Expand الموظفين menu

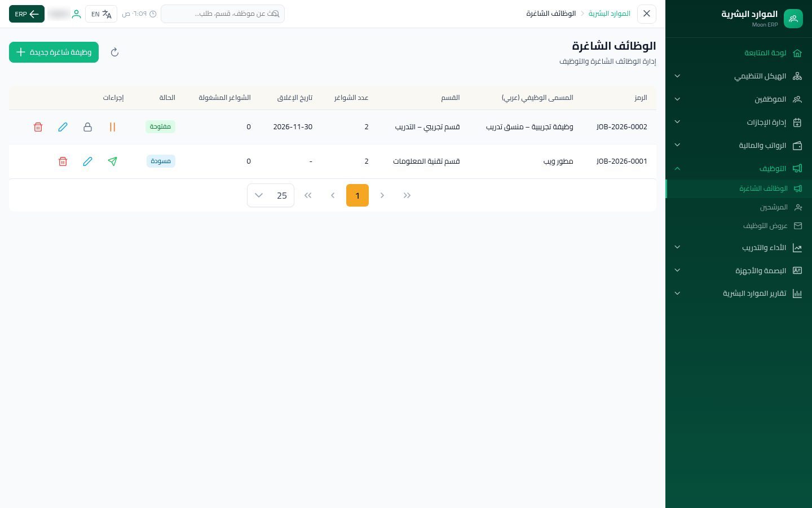coord(739,99)
